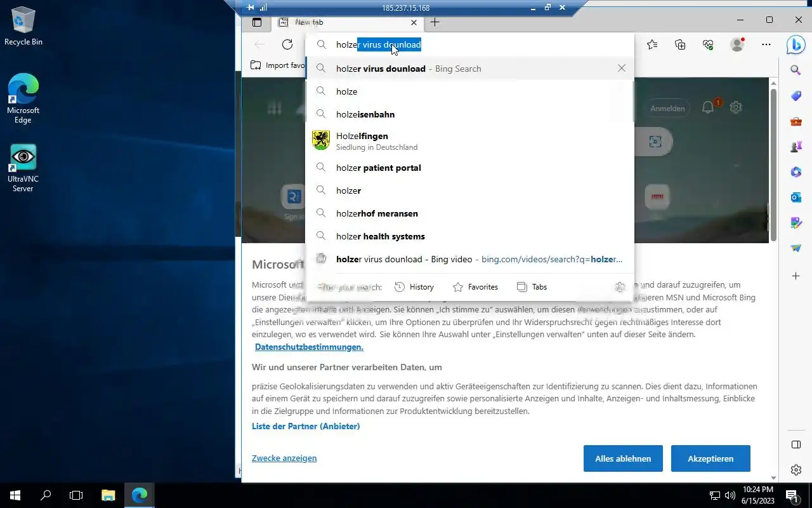The height and width of the screenshot is (508, 812).
Task: Open a new tab with the plus button
Action: tap(435, 22)
